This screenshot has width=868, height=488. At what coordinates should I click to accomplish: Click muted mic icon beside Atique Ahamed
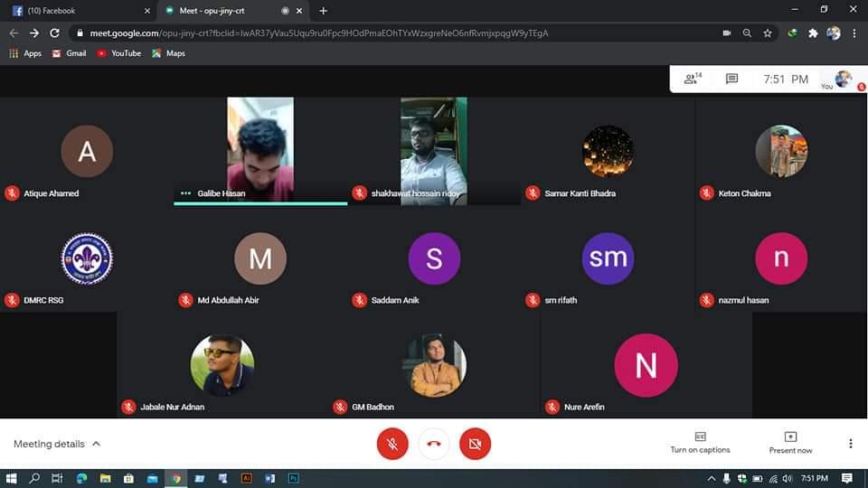(x=12, y=193)
